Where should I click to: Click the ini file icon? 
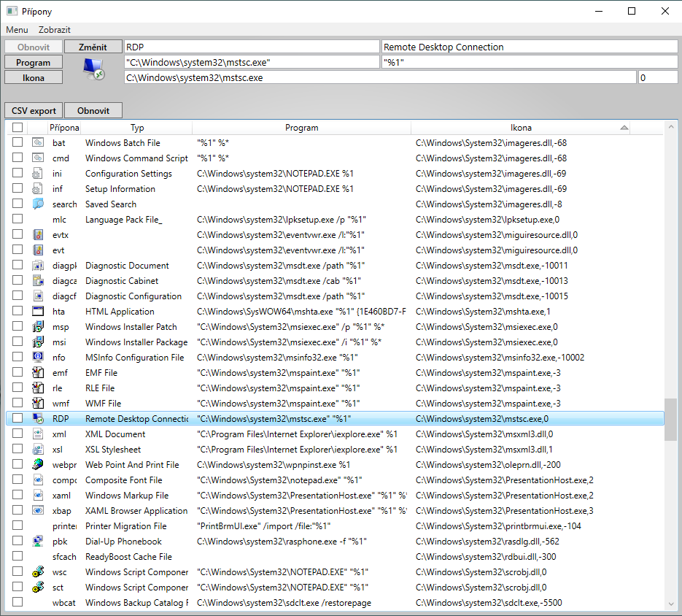tap(38, 173)
